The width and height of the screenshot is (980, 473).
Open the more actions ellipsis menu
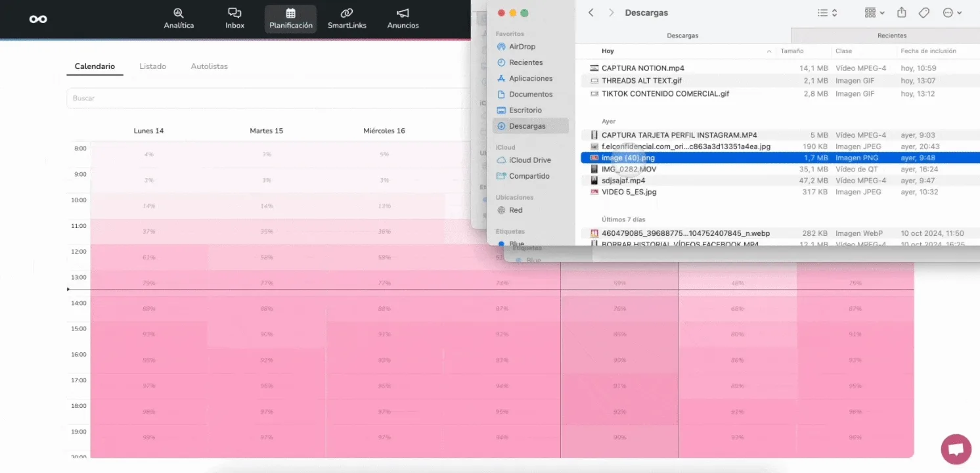pyautogui.click(x=952, y=12)
